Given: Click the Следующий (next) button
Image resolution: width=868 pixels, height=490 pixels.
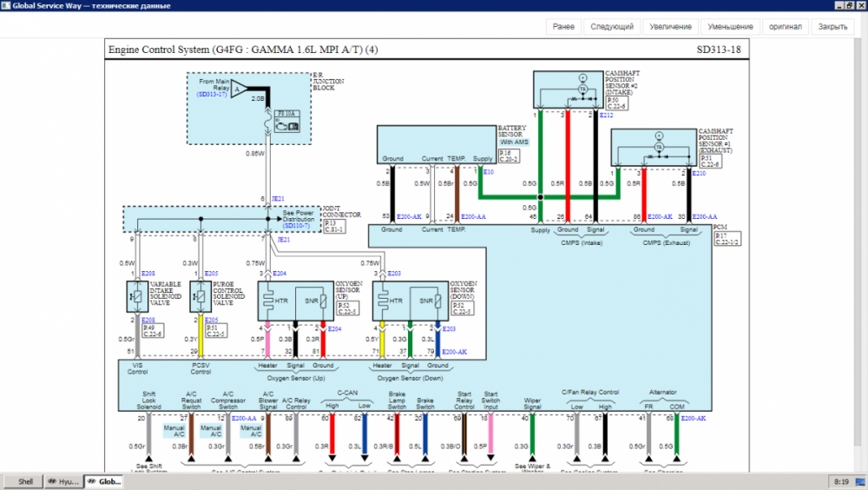Looking at the screenshot, I should point(612,27).
